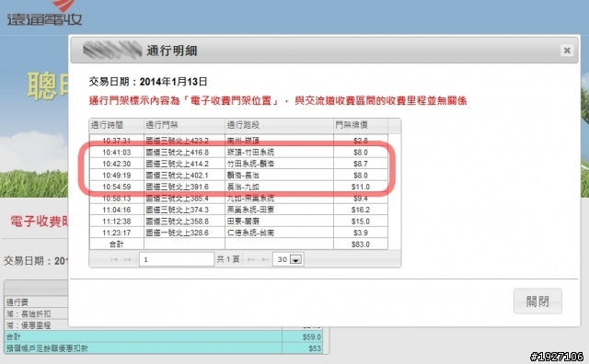
Task: Sort by 通行路段 column header
Action: (279, 125)
